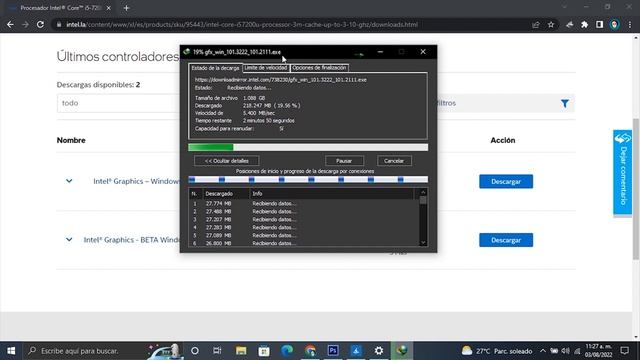Go back in browser history
Viewport: 640px width, 360px height.
[x=10, y=24]
